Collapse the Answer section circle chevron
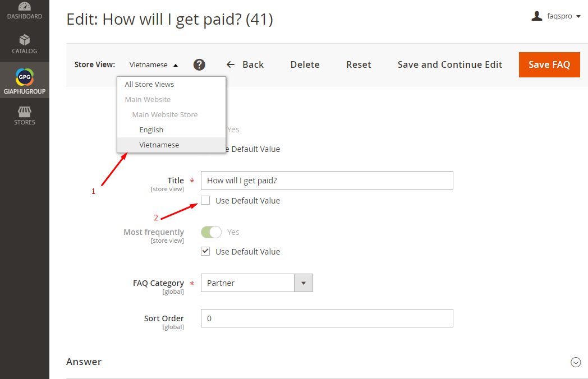Viewport: 588px width, 379px height. click(576, 362)
